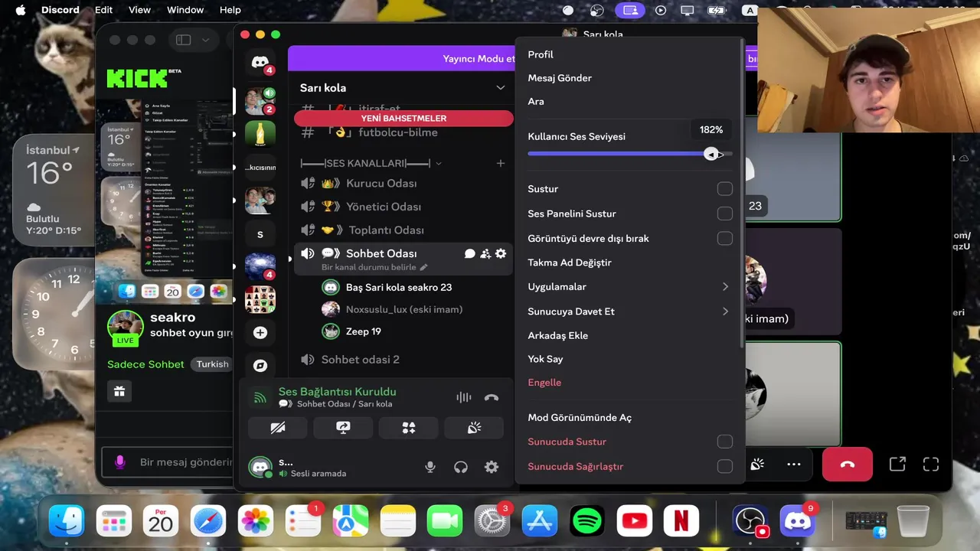Open more options three dots in call
This screenshot has width=980, height=551.
794,464
